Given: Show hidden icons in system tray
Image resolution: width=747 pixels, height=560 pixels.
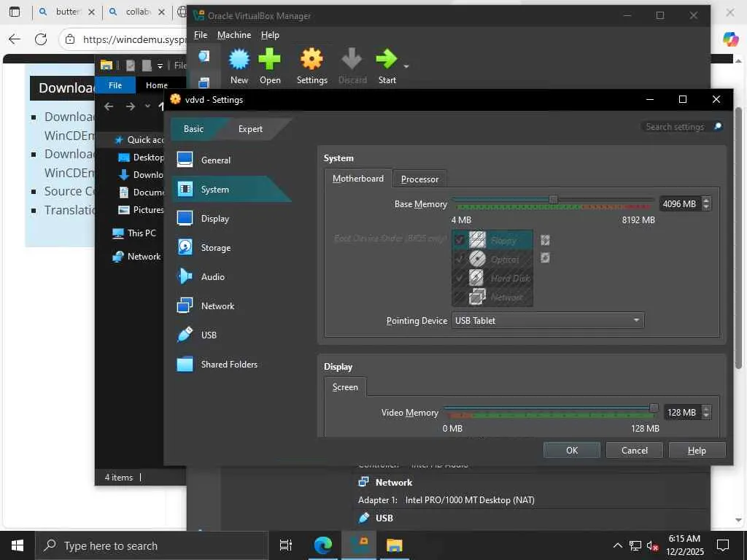Looking at the screenshot, I should tap(617, 545).
